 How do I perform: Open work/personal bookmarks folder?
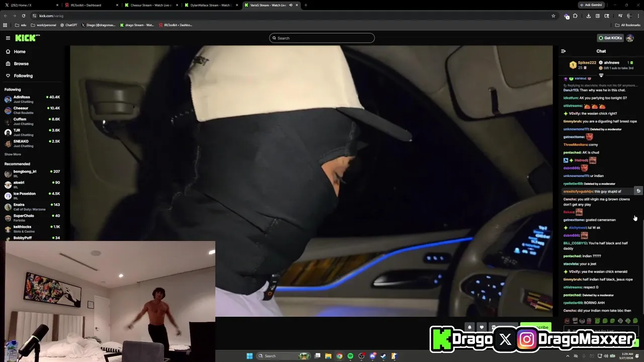43,25
